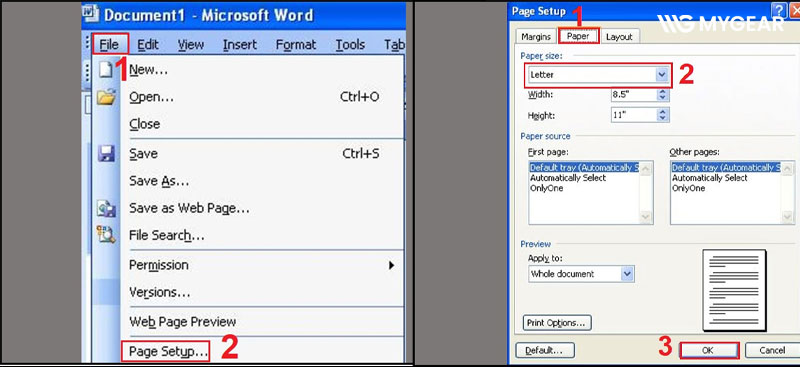Image resolution: width=800 pixels, height=367 pixels.
Task: Open the Paper size Letter dropdown
Action: coord(662,75)
